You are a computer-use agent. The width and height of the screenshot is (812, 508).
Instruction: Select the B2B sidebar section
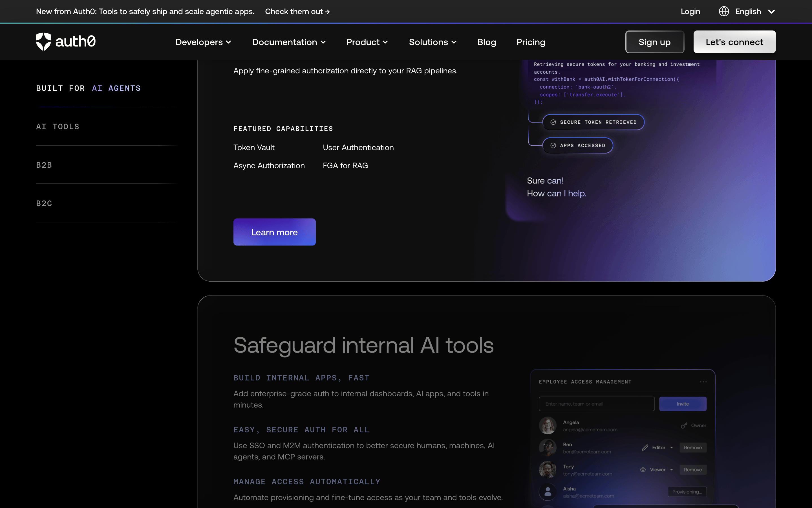pos(44,165)
